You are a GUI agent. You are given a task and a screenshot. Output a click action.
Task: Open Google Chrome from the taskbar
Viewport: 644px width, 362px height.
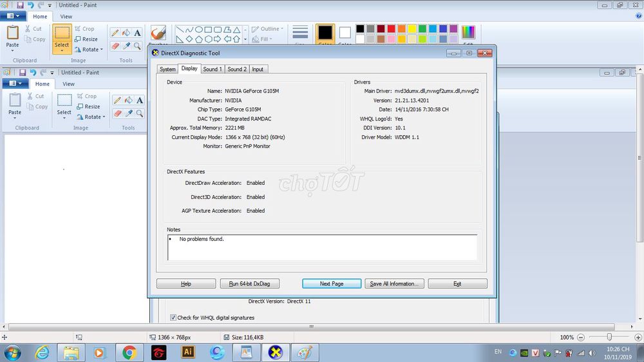129,352
